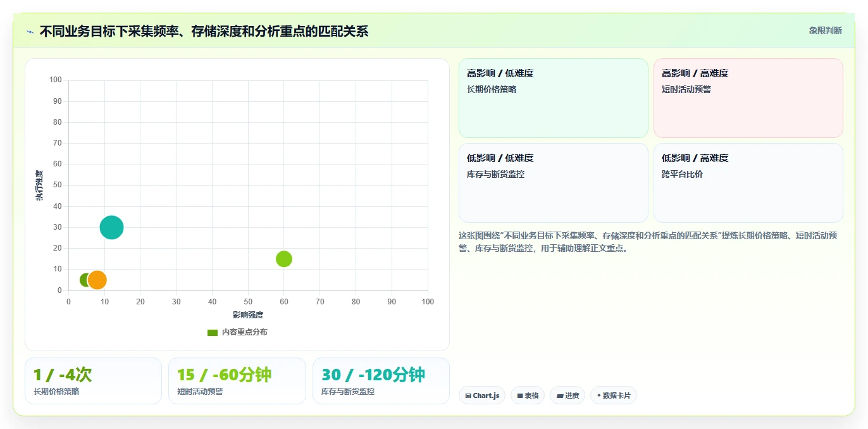Open the 低影响 / 高难度 quadrant card
This screenshot has height=429, width=868.
[748, 183]
